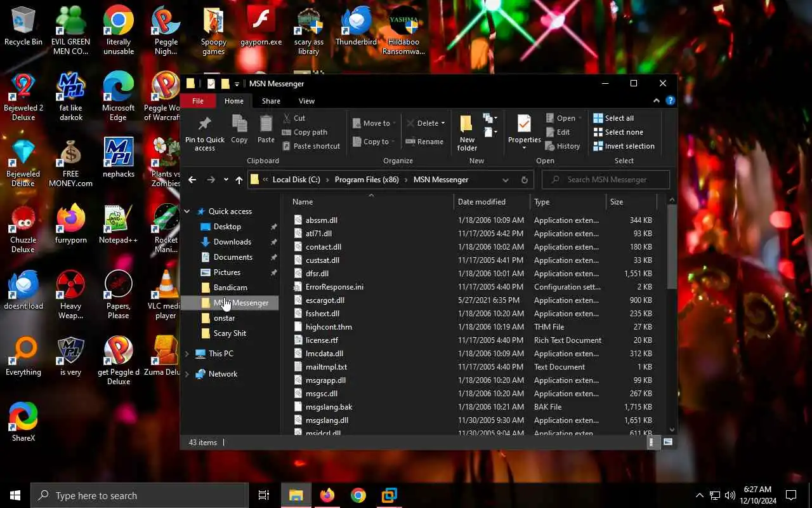Click the Help question mark icon
812x508 pixels.
pyautogui.click(x=670, y=101)
